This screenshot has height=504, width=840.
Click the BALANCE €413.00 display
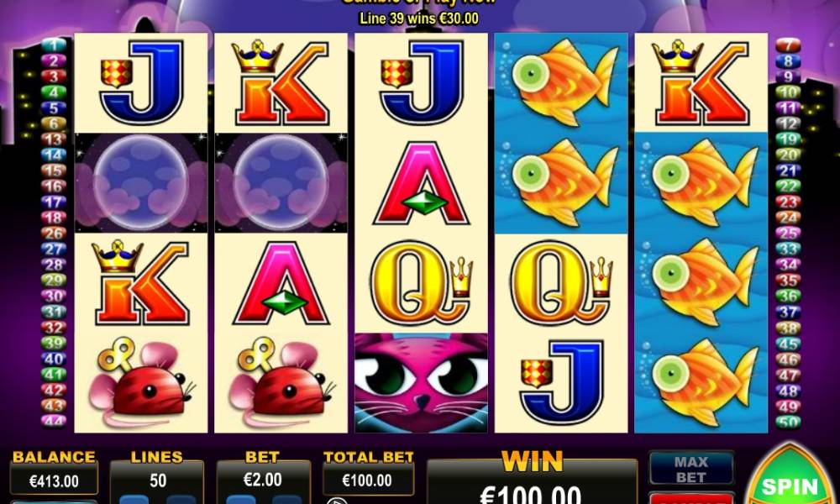pyautogui.click(x=54, y=480)
